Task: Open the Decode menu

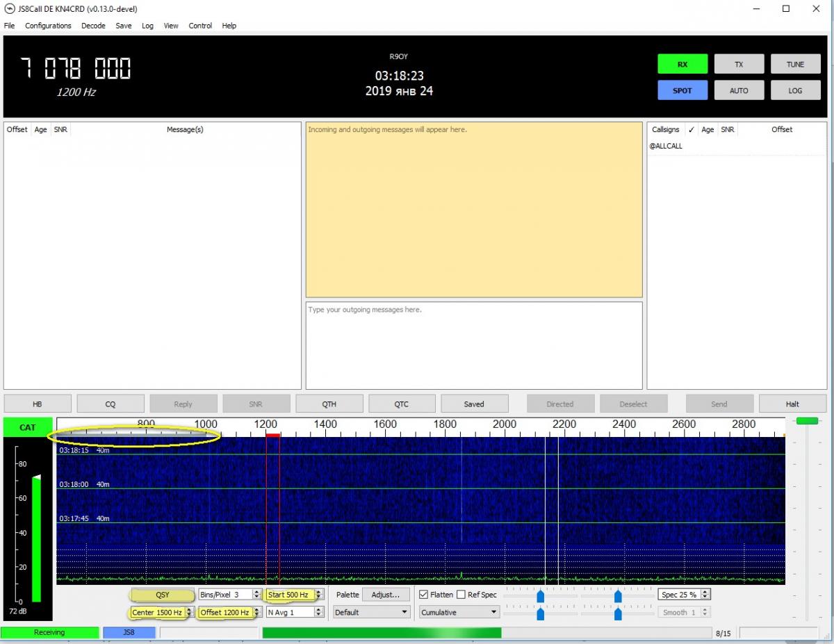Action: 93,26
